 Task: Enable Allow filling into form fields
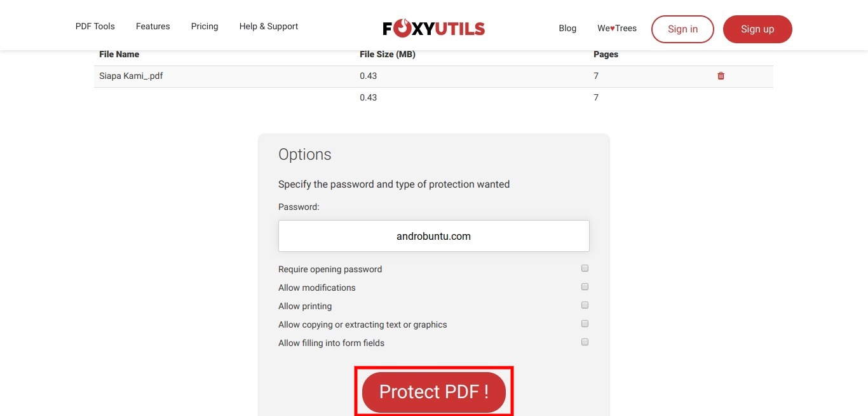(x=585, y=342)
